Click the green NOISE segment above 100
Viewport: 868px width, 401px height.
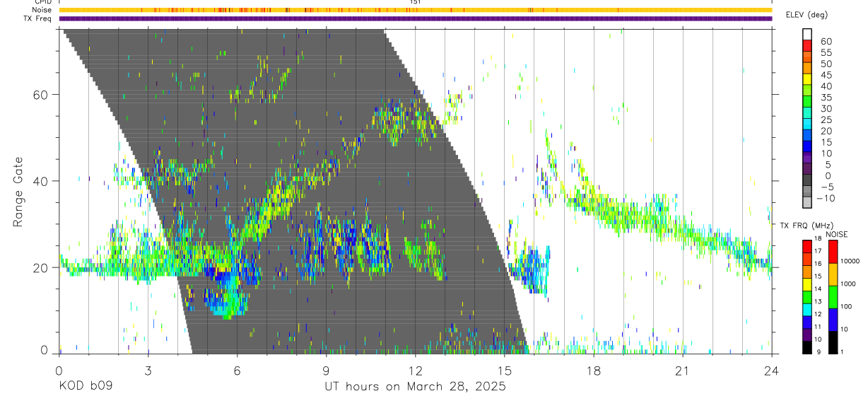click(833, 296)
